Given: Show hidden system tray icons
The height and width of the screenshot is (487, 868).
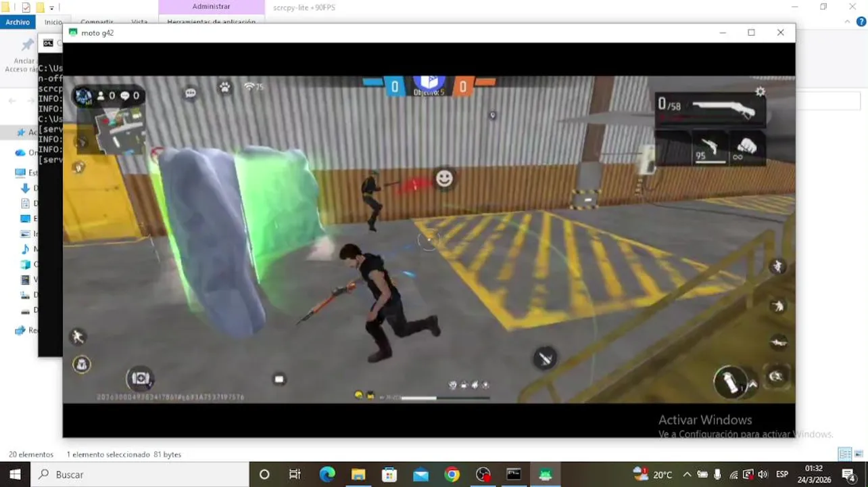Looking at the screenshot, I should pos(687,474).
